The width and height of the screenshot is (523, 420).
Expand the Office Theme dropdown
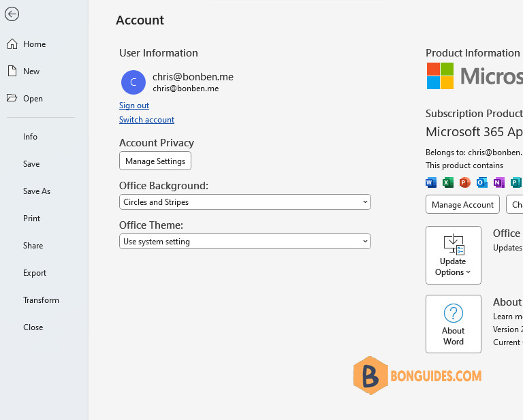click(x=245, y=242)
